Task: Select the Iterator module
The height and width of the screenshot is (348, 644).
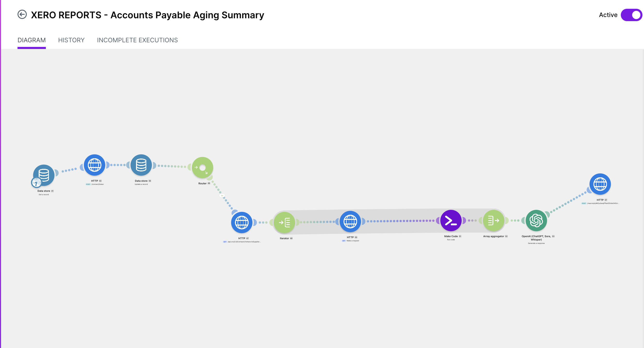Action: tap(284, 222)
